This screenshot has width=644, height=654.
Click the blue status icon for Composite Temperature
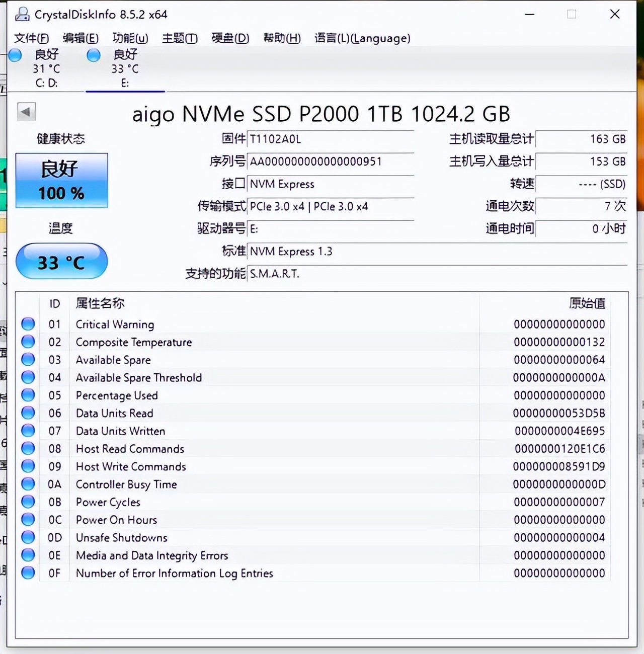[x=28, y=342]
